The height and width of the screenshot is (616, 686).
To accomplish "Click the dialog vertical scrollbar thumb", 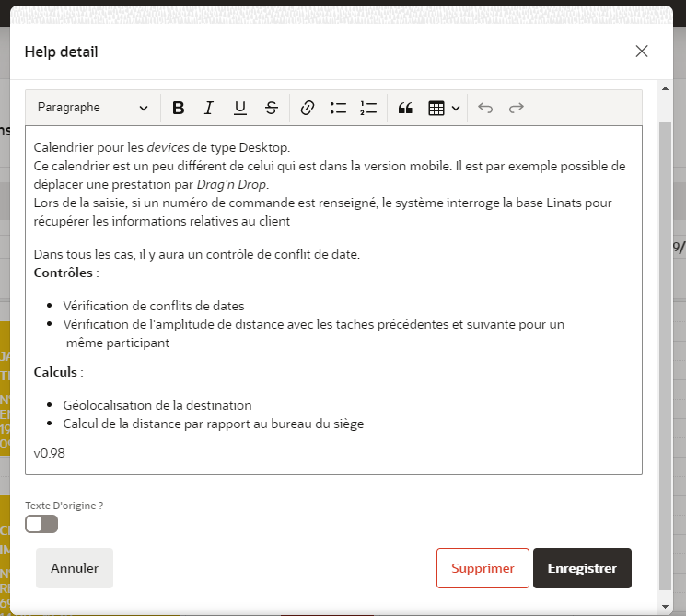I will (665, 355).
